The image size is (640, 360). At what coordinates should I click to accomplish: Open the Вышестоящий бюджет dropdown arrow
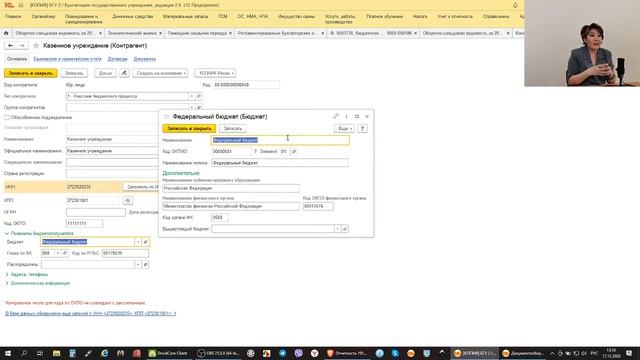pyautogui.click(x=338, y=229)
